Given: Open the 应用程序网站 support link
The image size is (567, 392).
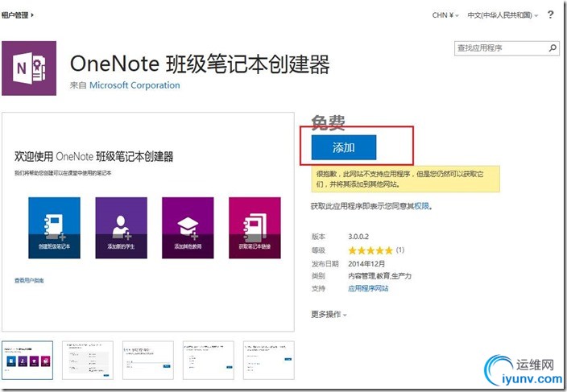Looking at the screenshot, I should [368, 288].
